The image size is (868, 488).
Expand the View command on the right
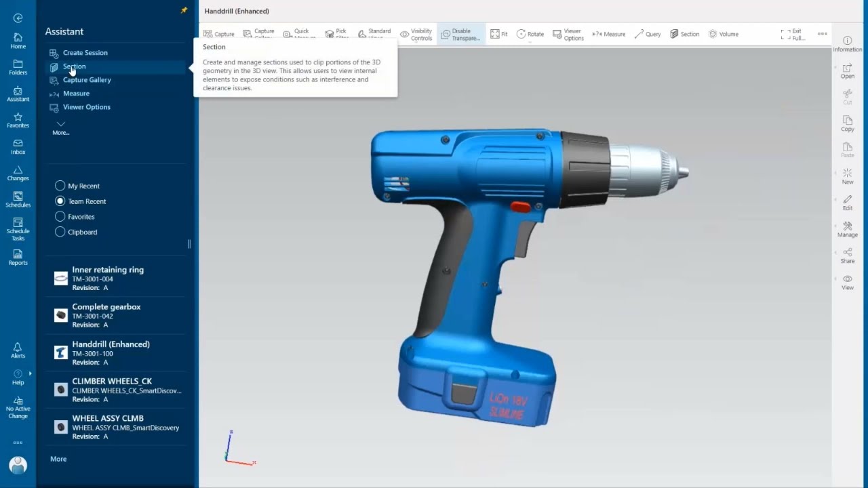[848, 282]
